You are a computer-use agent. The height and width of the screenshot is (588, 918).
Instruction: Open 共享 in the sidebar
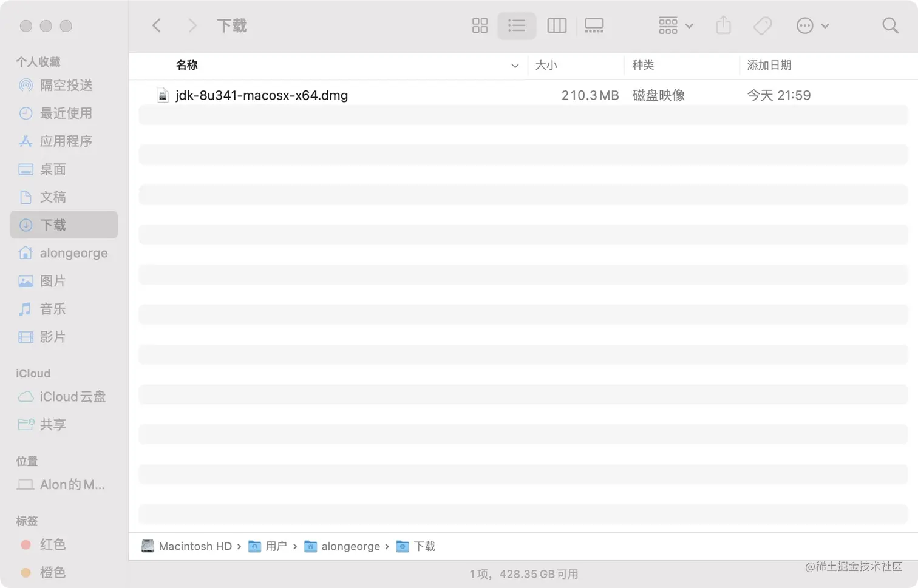64,425
